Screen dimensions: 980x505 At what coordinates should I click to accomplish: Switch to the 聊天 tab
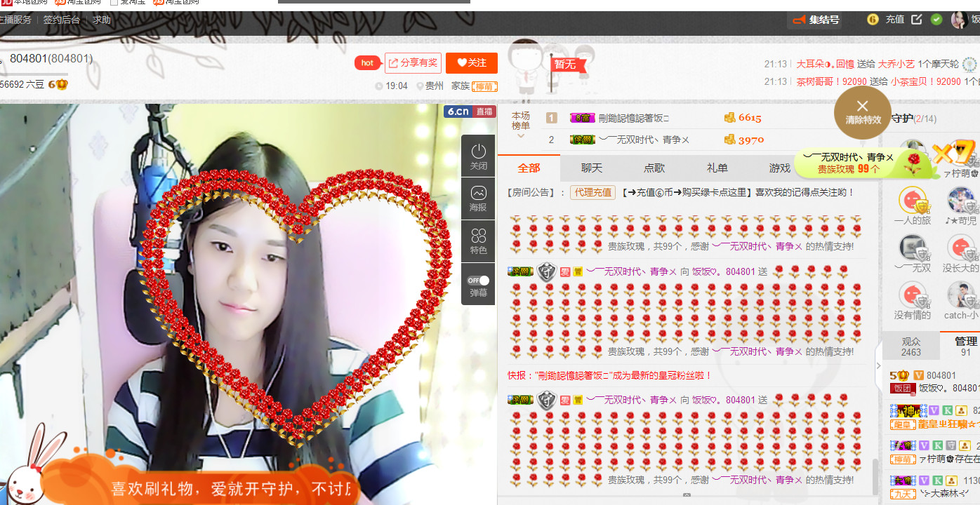[x=592, y=168]
